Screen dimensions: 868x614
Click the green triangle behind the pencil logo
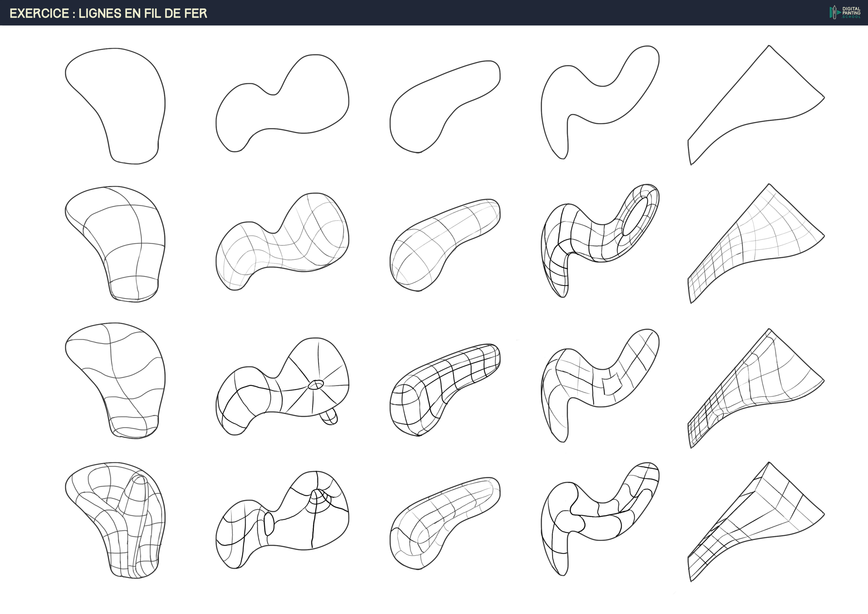tap(830, 13)
